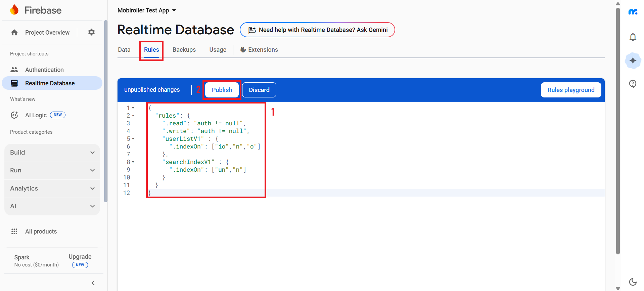Open the Gemini sparkle assistant icon

[633, 60]
